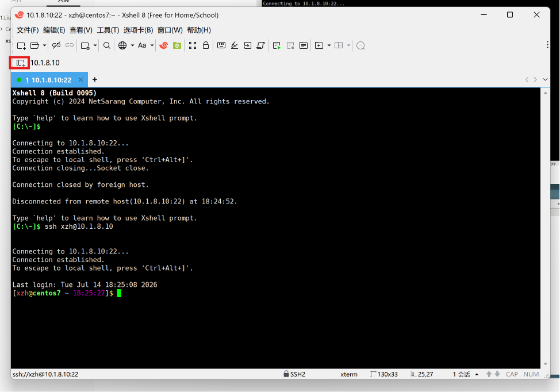Select the 1 10.1.8.10:22 session tab

(48, 80)
